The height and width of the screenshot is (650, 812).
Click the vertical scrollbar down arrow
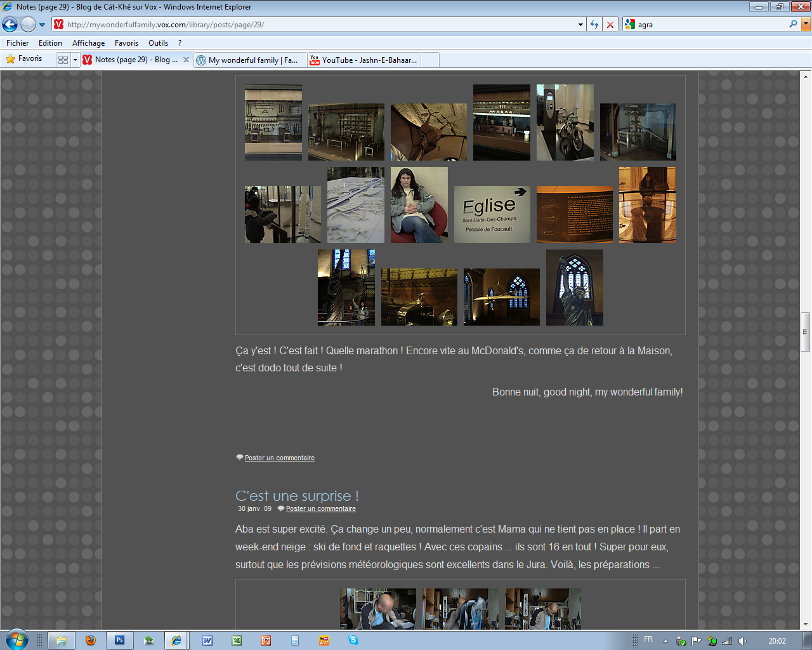(x=805, y=625)
